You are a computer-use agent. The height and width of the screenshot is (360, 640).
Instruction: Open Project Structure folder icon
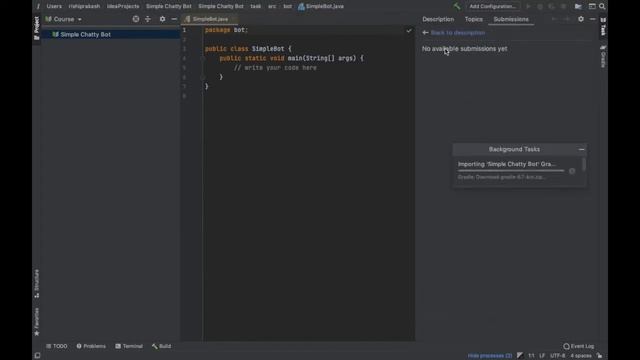coord(578,6)
